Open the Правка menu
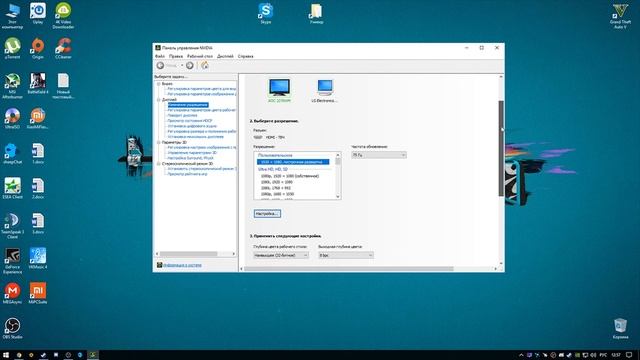The height and width of the screenshot is (360, 640). tap(176, 56)
